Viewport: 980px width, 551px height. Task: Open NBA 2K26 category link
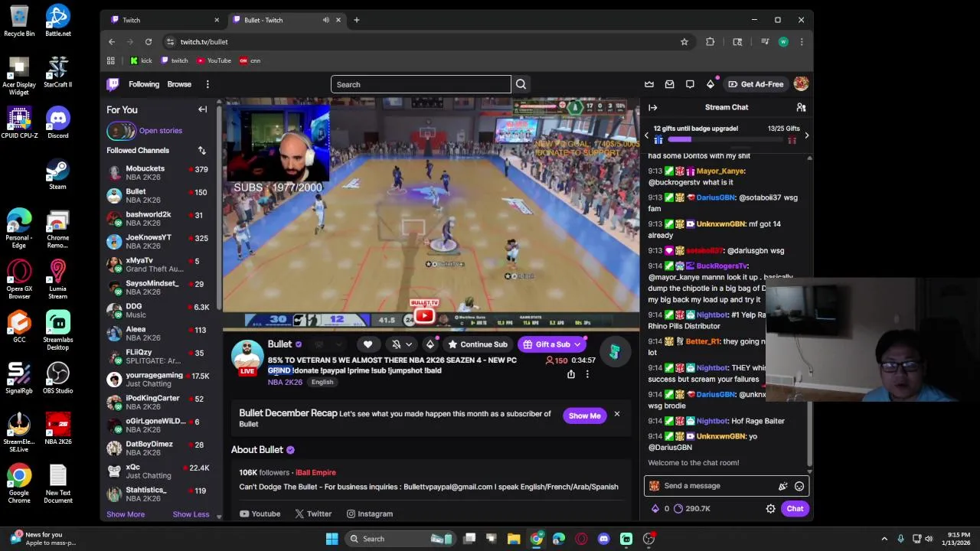(x=284, y=382)
